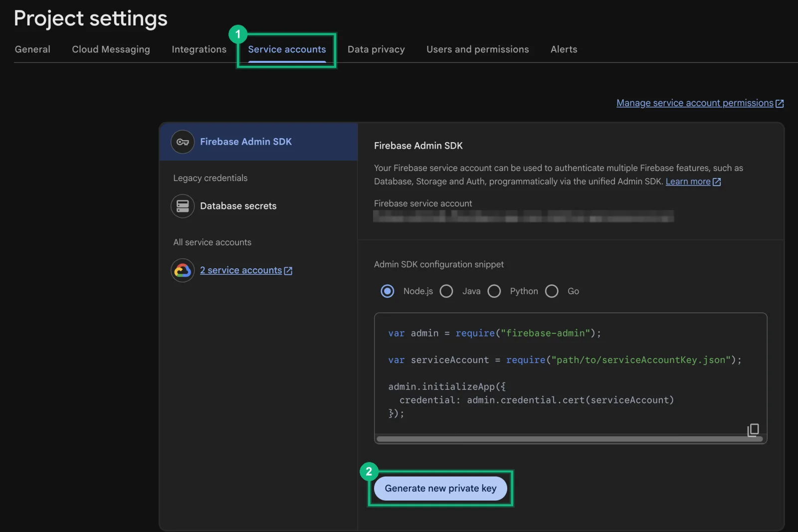Click the 'Project settings' heading
This screenshot has height=532, width=798.
[91, 18]
